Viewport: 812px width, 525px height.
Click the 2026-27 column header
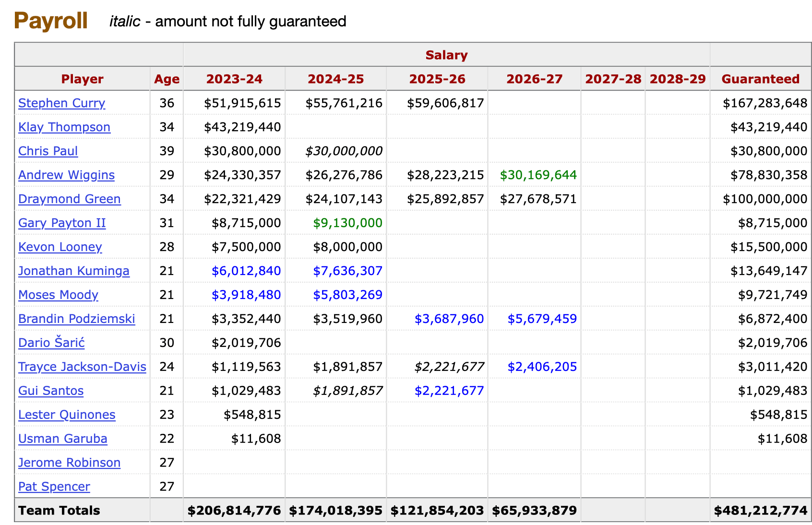coord(534,79)
